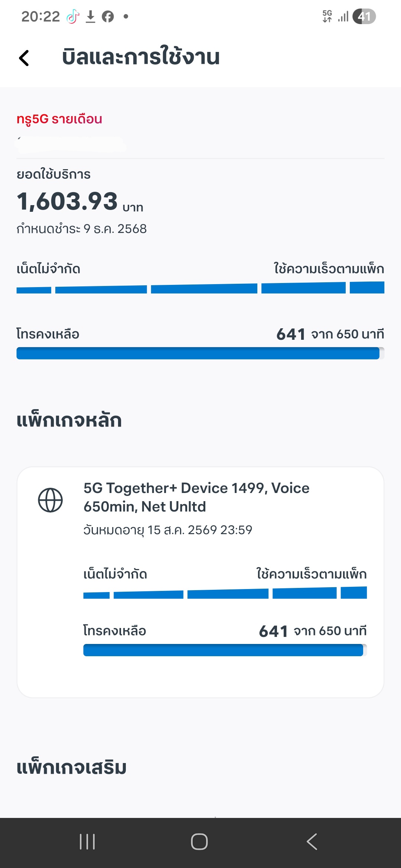Tap the แพ็กเกจเสริม section heading
The width and height of the screenshot is (401, 868).
tap(72, 767)
